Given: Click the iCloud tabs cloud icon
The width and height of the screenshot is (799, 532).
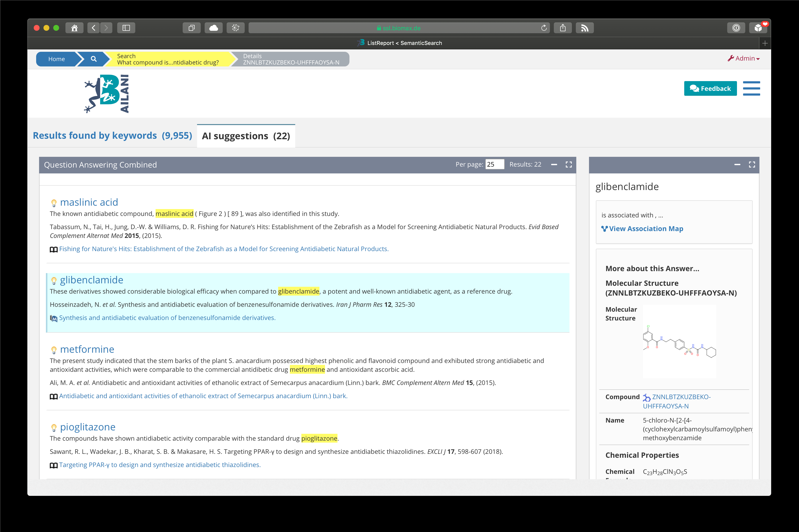Looking at the screenshot, I should (x=214, y=28).
